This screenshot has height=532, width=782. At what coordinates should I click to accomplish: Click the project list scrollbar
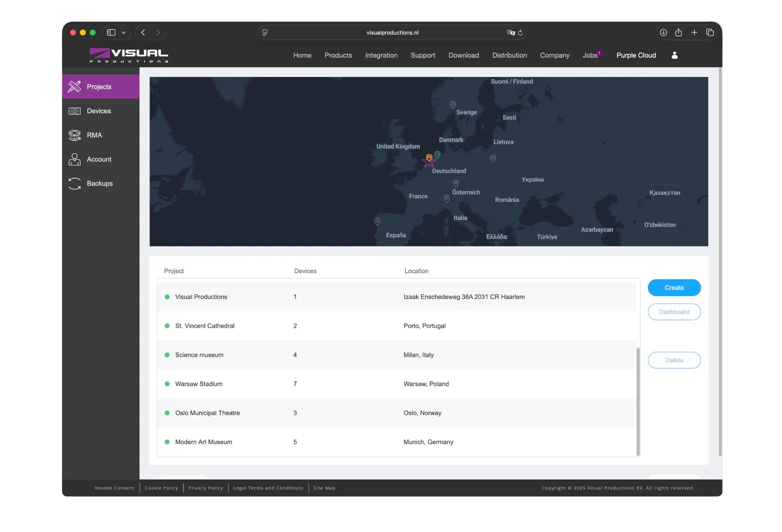click(x=638, y=401)
